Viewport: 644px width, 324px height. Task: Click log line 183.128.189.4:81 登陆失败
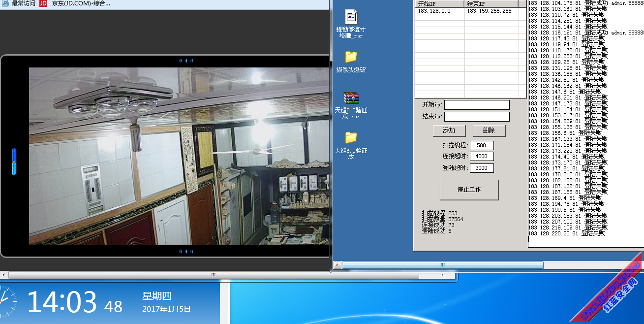pos(565,198)
